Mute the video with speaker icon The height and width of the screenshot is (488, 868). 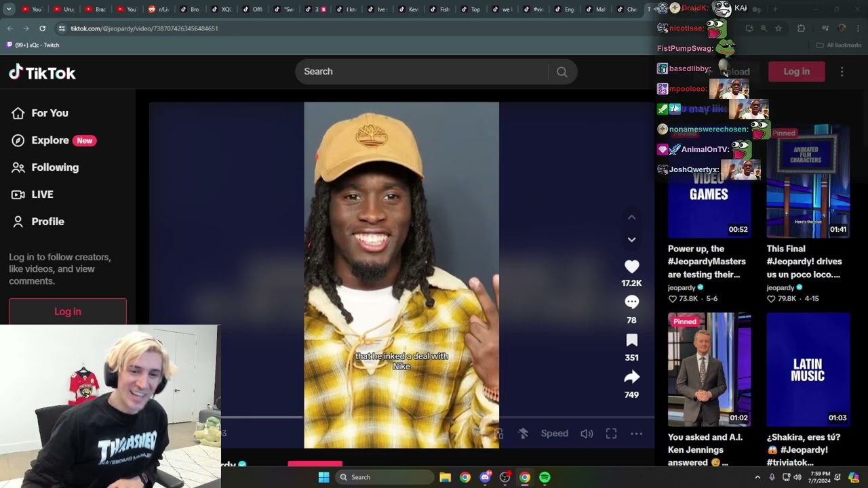tap(587, 434)
